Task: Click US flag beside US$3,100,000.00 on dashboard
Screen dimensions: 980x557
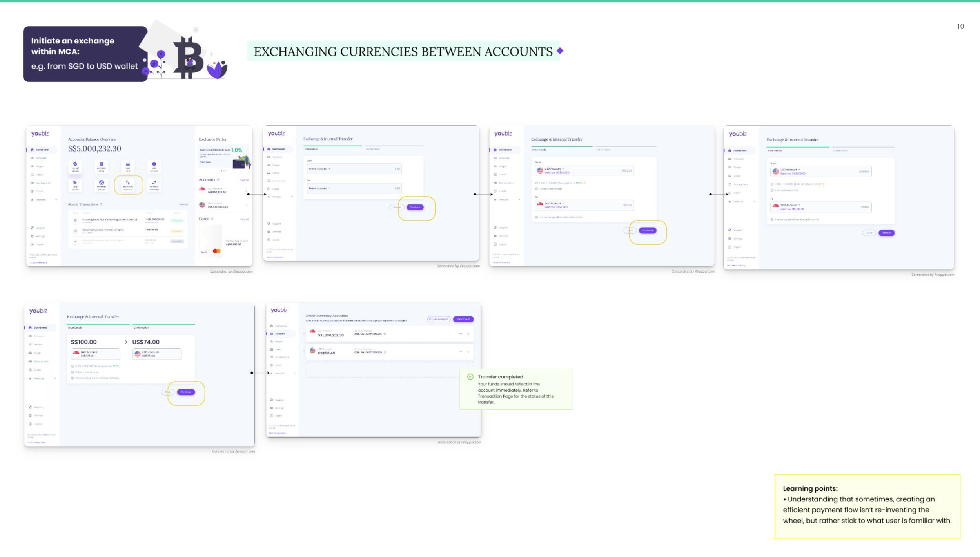Action: coord(202,205)
